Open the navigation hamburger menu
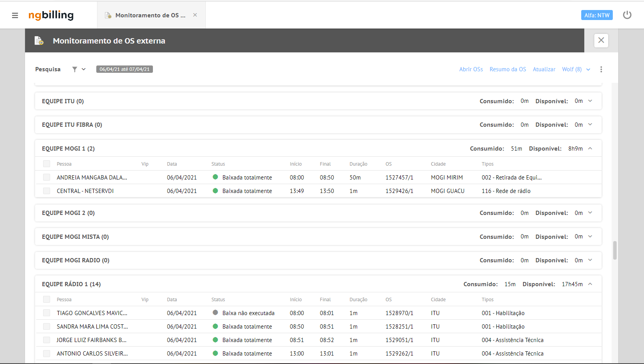 click(15, 15)
